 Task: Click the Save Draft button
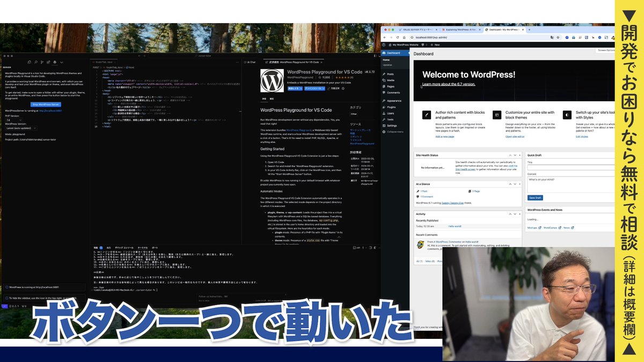click(535, 198)
